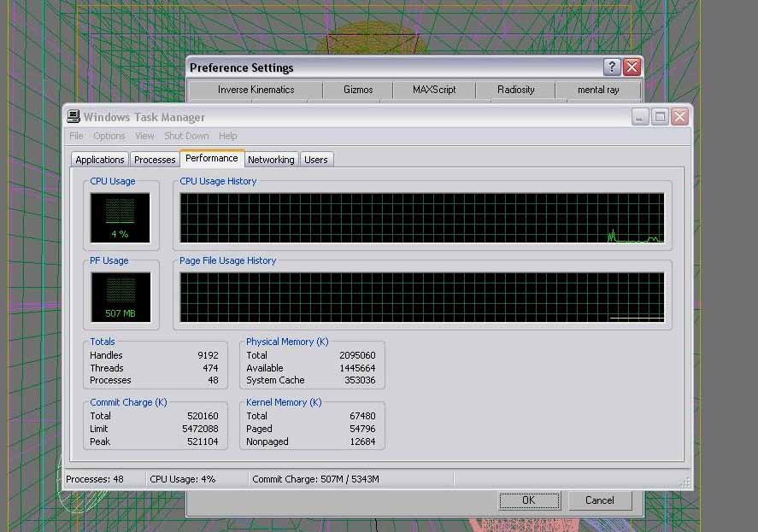
Task: Open MAXScript tab in Preference Settings
Action: 434,90
